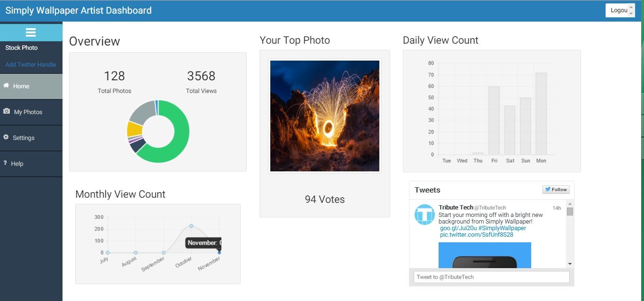The width and height of the screenshot is (644, 301).
Task: Click the Add Twitter Handle link
Action: click(31, 65)
